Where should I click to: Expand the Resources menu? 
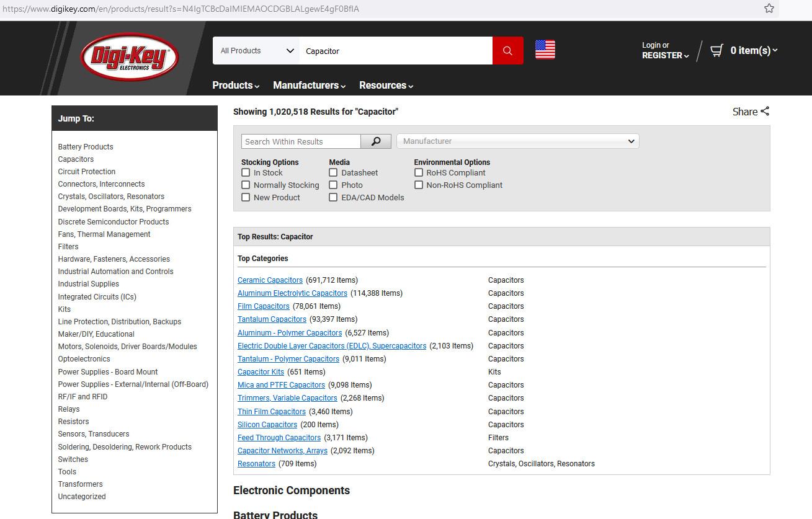[x=386, y=86]
